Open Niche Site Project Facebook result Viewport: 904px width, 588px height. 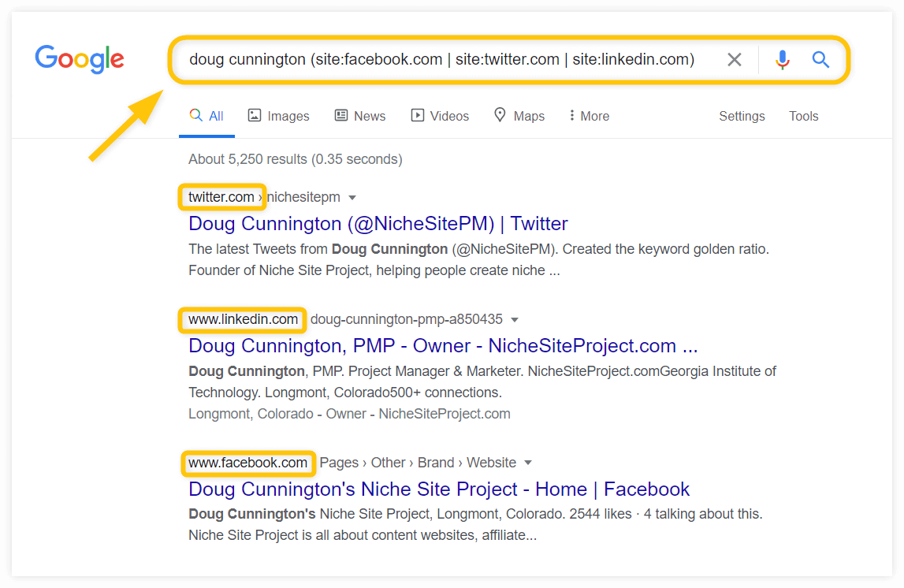pyautogui.click(x=439, y=489)
